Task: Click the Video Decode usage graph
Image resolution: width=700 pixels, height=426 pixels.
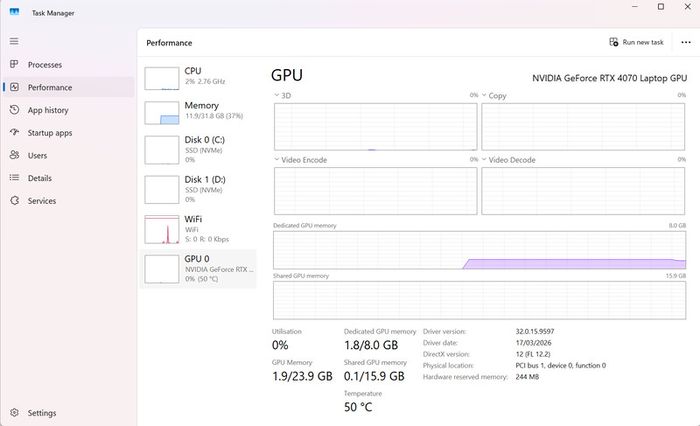Action: (583, 191)
